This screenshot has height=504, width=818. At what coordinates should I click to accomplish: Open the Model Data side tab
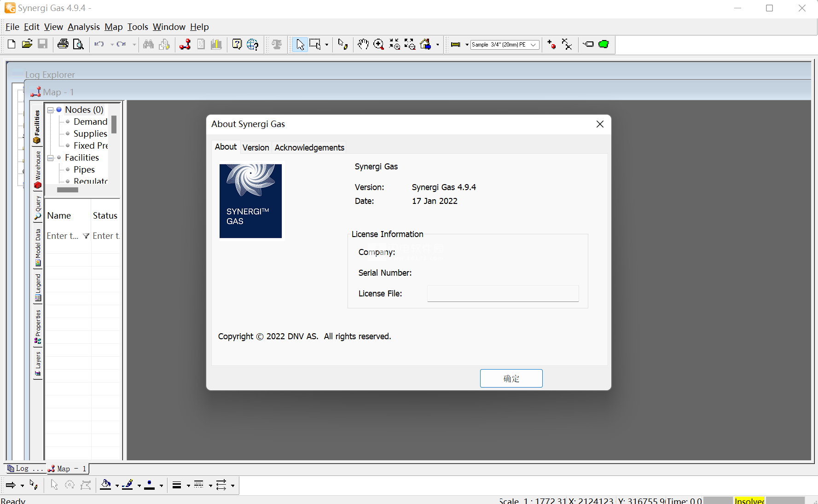37,248
